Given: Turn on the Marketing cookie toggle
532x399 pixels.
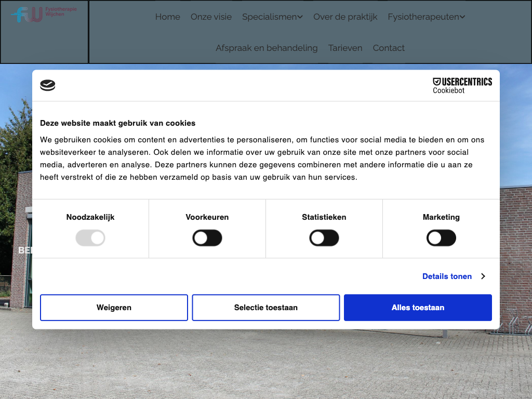Looking at the screenshot, I should pos(441,238).
